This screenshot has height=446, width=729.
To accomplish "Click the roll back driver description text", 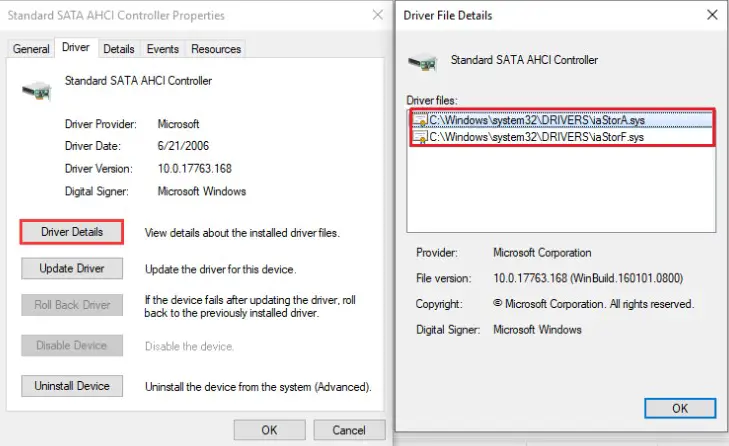I will 250,306.
